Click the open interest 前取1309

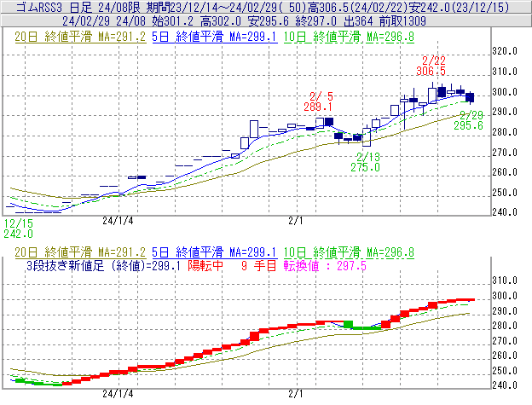coord(402,21)
